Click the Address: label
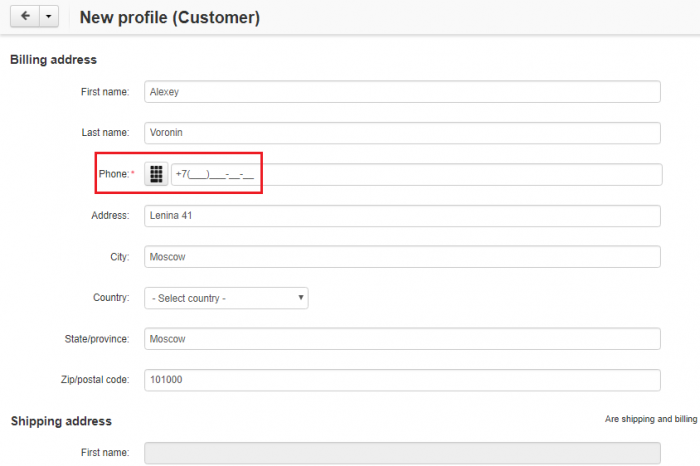 pyautogui.click(x=110, y=216)
